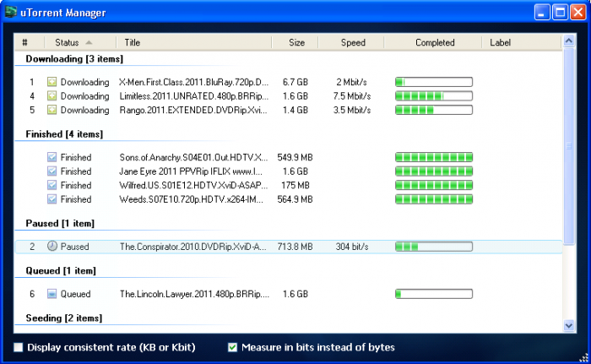591x364 pixels.
Task: Select the Limitless.2011.UNRATED.480p title
Action: [x=193, y=95]
